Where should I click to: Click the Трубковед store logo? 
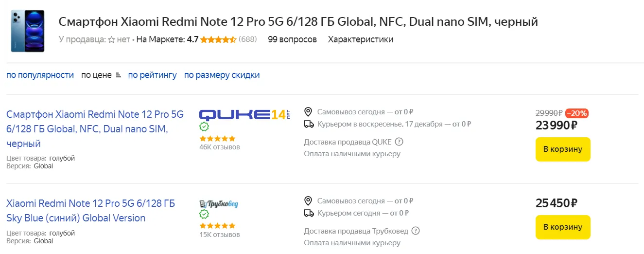[219, 203]
